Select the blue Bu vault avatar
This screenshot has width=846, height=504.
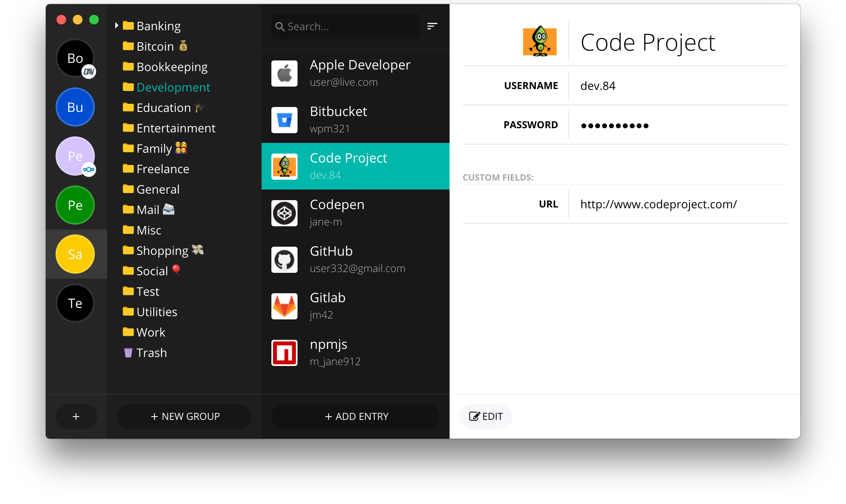point(75,107)
